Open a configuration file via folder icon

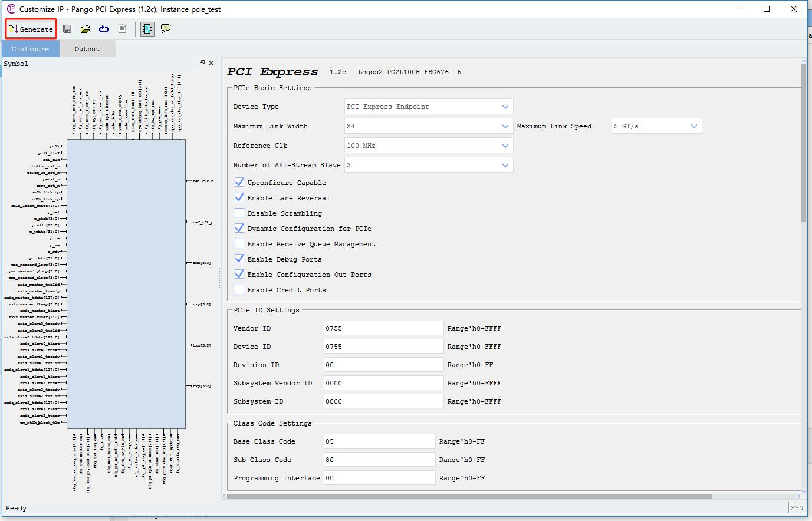click(x=86, y=29)
